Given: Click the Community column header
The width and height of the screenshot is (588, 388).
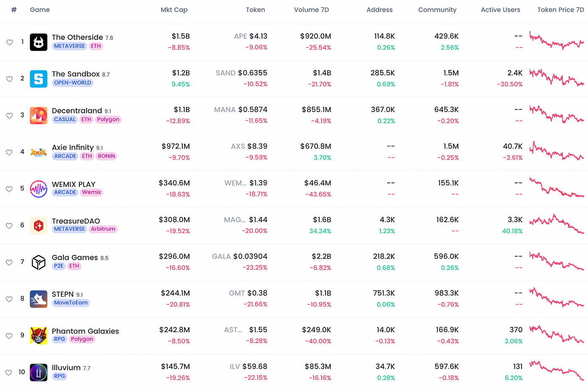Looking at the screenshot, I should (437, 10).
